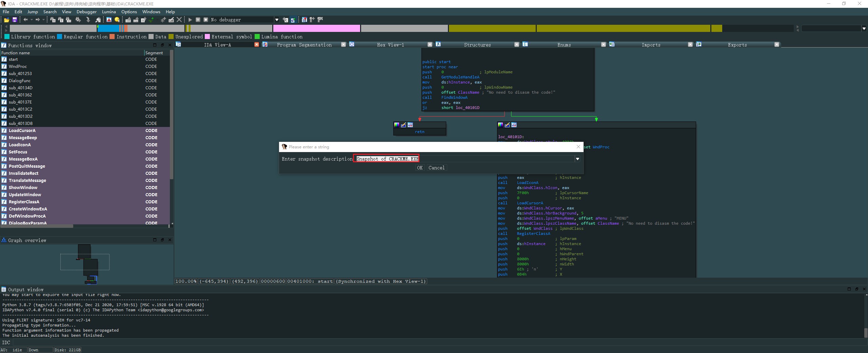Switch to the Hex View-1 tab

pos(390,45)
